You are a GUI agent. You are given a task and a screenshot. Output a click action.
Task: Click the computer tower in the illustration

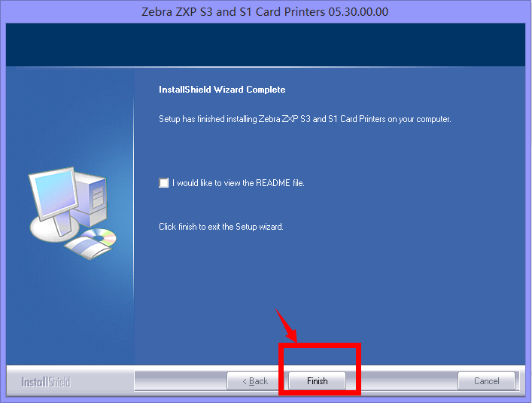pyautogui.click(x=93, y=199)
